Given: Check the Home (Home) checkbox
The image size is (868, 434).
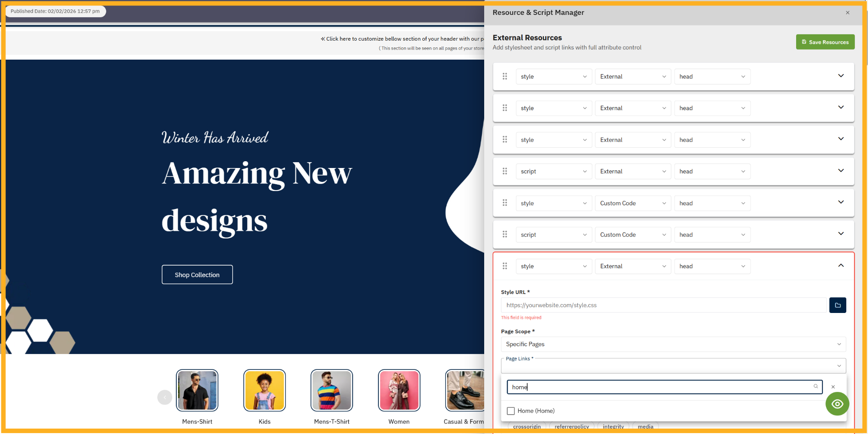Looking at the screenshot, I should (511, 411).
